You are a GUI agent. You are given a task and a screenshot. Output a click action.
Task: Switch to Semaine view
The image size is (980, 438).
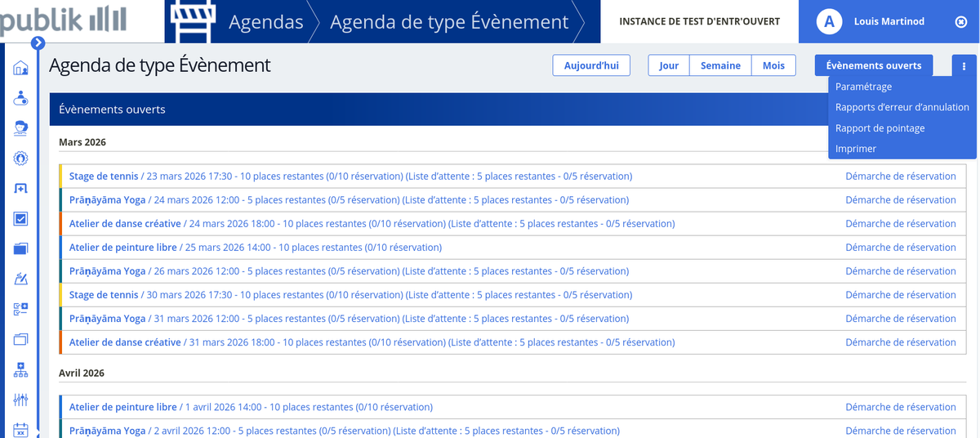click(720, 66)
